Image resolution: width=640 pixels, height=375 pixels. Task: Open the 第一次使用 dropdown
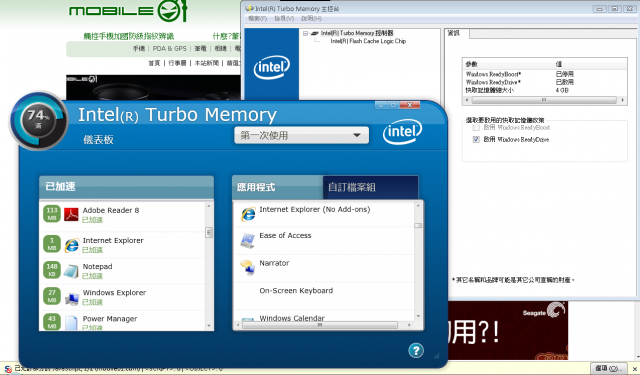[x=301, y=135]
